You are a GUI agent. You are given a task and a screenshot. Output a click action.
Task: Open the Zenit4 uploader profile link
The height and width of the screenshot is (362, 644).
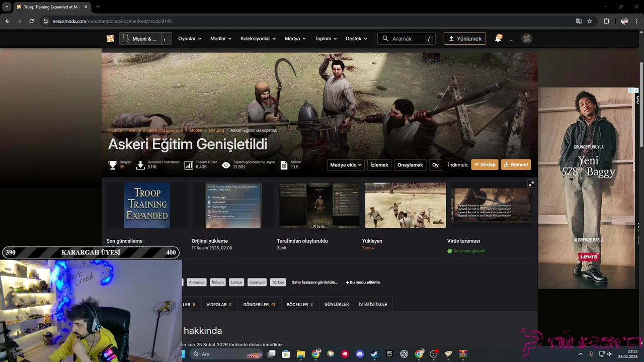pyautogui.click(x=368, y=248)
